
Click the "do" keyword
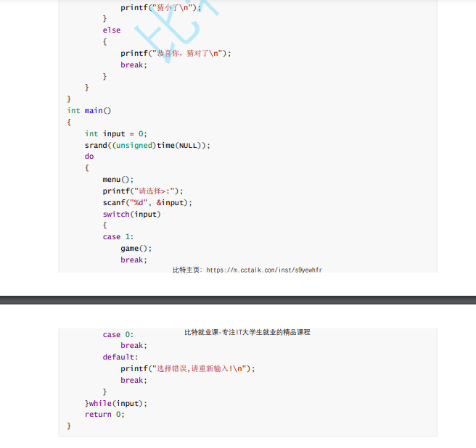89,157
